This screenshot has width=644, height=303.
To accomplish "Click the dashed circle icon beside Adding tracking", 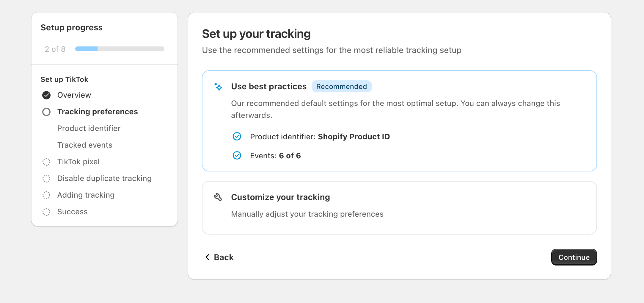I will [46, 195].
